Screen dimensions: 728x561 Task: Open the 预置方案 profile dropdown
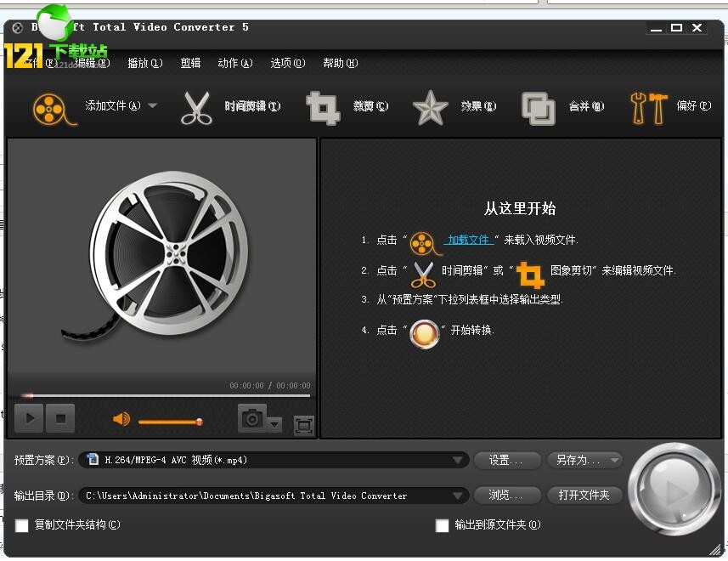click(457, 460)
